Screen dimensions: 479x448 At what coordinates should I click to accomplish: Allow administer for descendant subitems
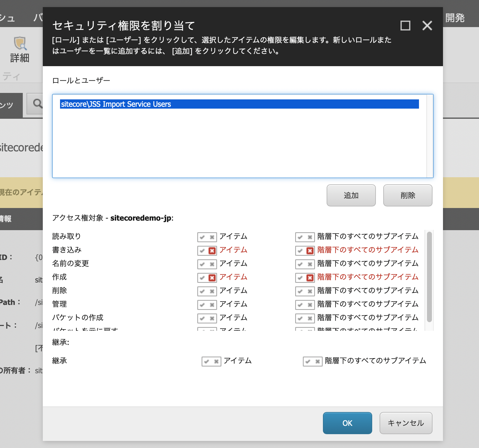coord(300,305)
